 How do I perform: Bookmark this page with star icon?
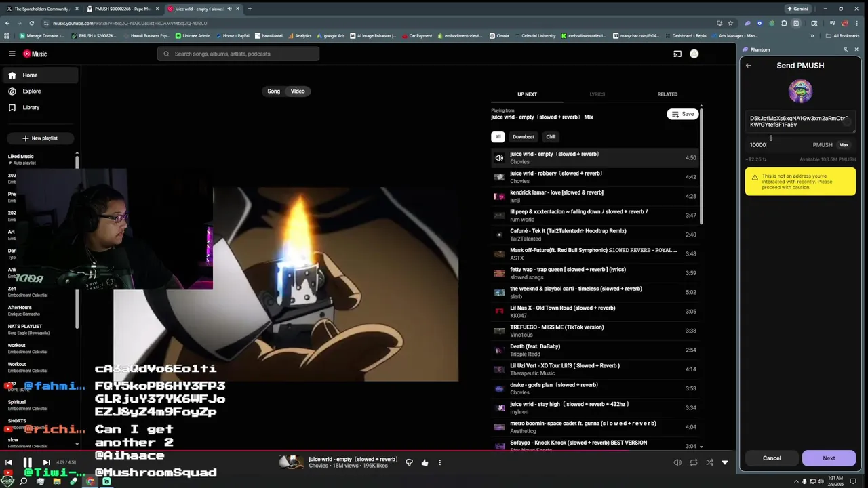tap(730, 23)
